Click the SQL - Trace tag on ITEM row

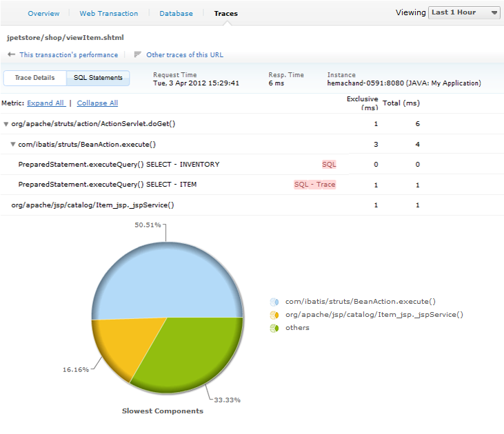click(314, 185)
